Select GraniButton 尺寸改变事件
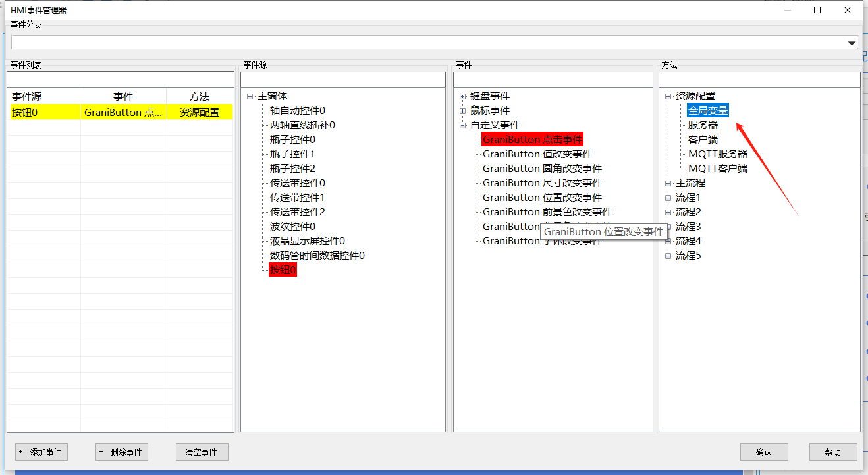 542,183
